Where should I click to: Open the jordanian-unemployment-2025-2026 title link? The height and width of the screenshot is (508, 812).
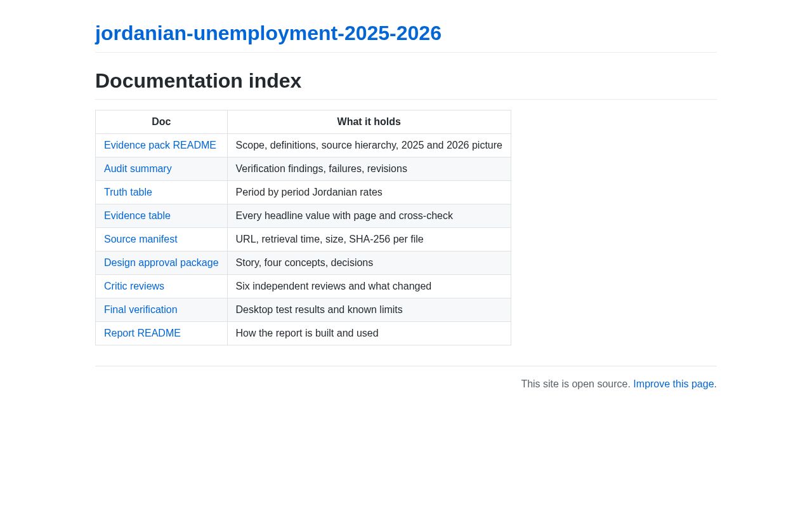coord(268,33)
